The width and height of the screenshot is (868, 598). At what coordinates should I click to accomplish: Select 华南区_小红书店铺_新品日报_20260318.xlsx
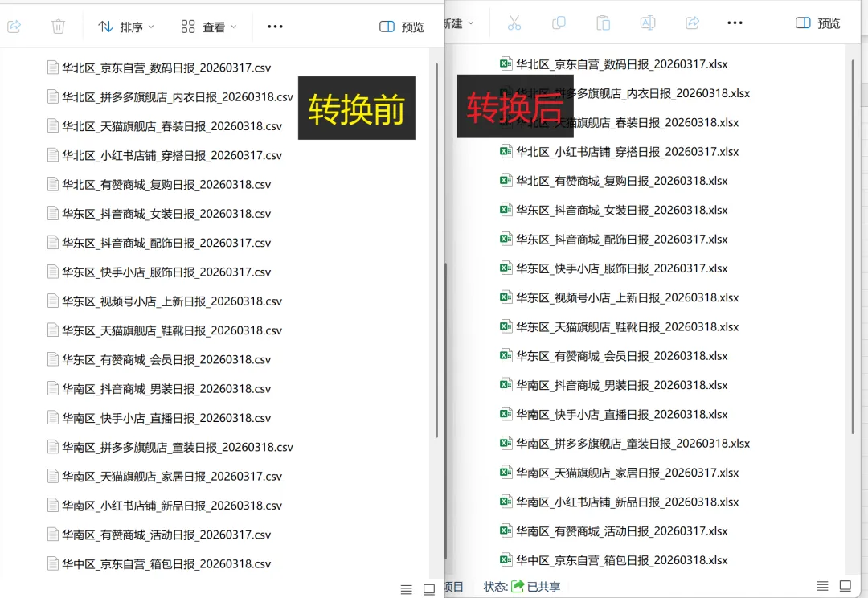620,502
